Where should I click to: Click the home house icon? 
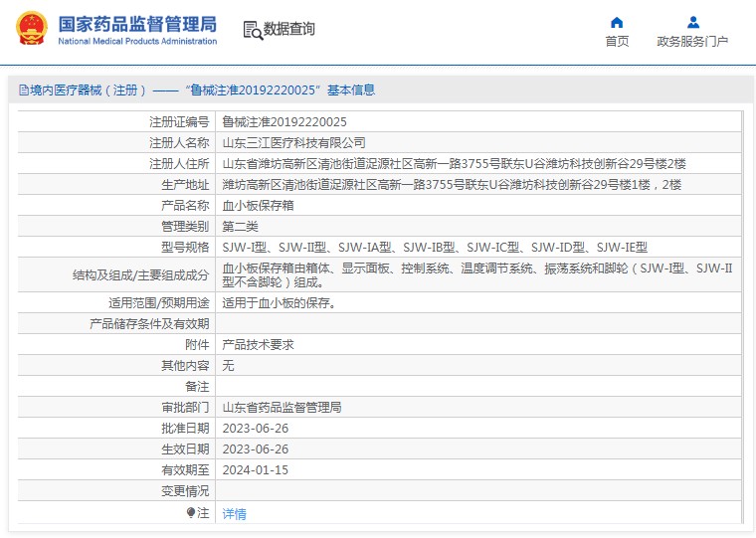[617, 22]
